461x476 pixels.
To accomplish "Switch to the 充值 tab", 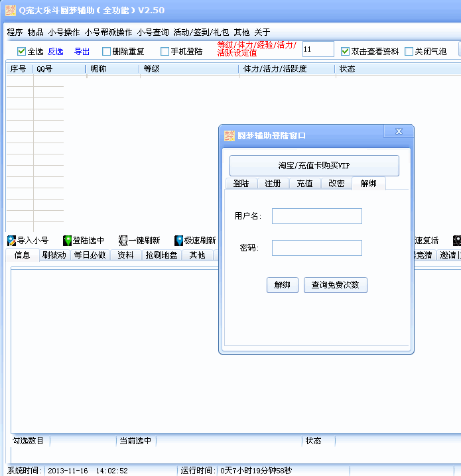I will 305,184.
